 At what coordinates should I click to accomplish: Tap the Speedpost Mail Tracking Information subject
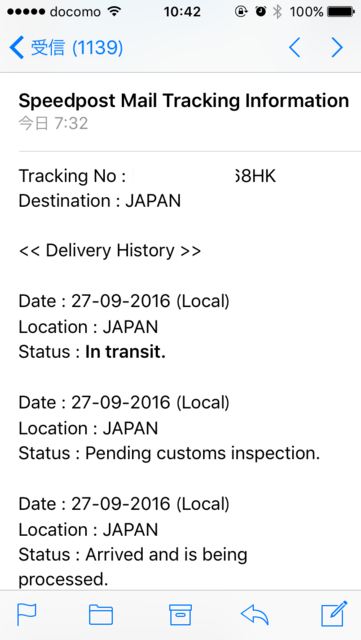[x=184, y=101]
